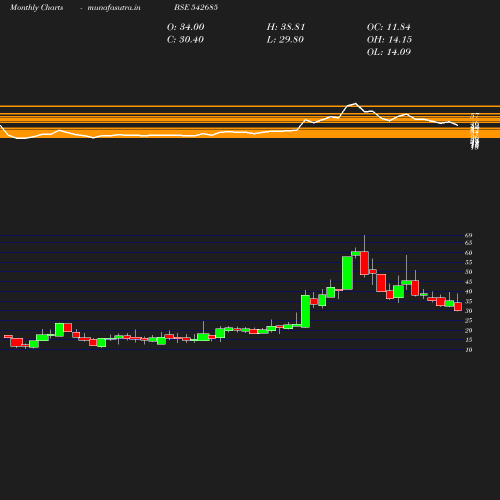
Task: Click price axis label 35
Action: [468, 301]
